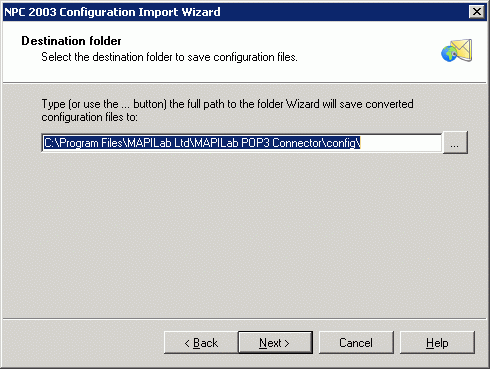Open Help for this wizard page

(437, 342)
